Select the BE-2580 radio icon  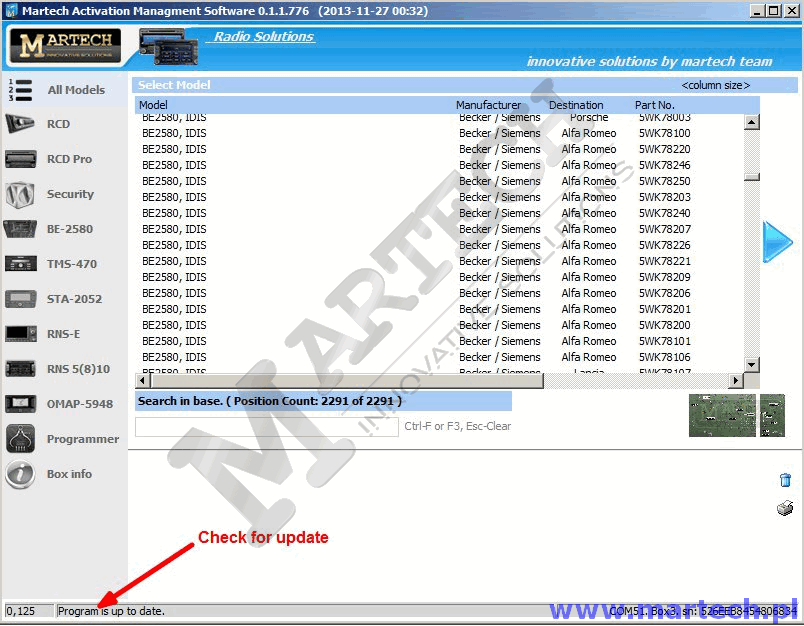coord(20,229)
